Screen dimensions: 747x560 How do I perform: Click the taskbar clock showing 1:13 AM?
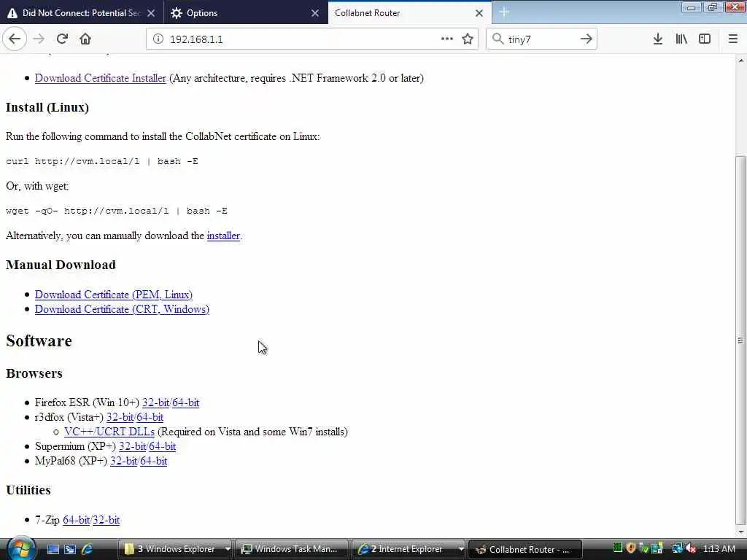[719, 549]
